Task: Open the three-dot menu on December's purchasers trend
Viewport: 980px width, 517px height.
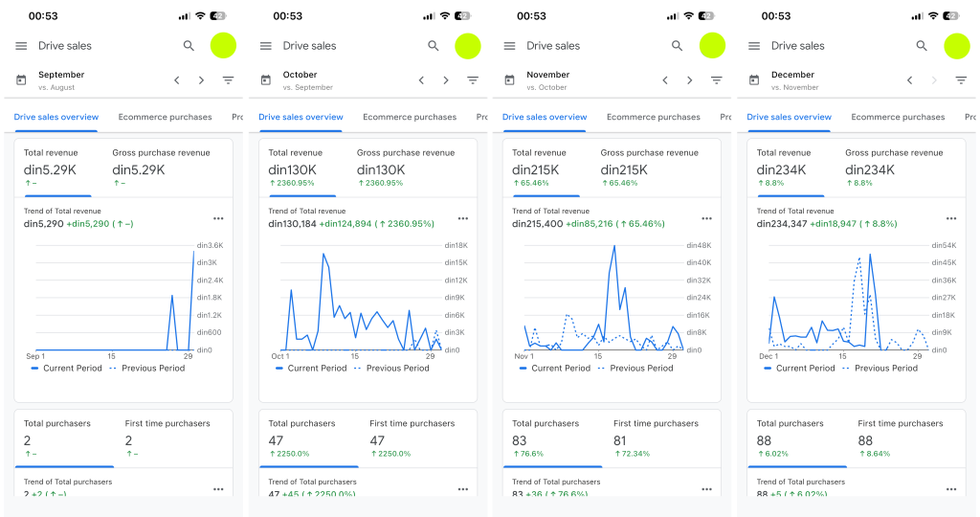Action: click(951, 488)
